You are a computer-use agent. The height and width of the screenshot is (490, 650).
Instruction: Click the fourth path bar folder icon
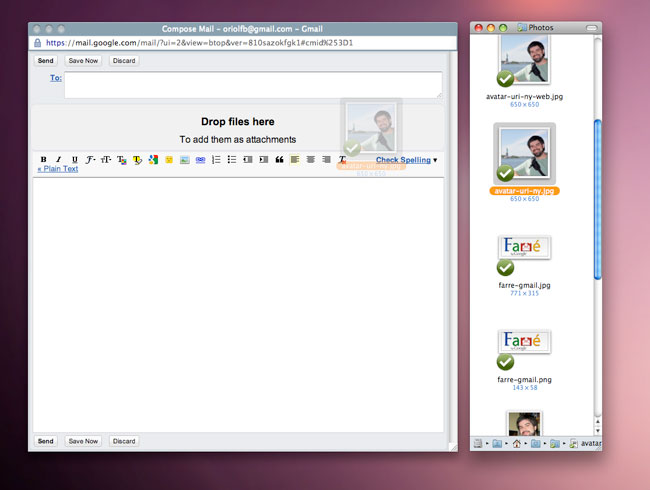[x=536, y=444]
